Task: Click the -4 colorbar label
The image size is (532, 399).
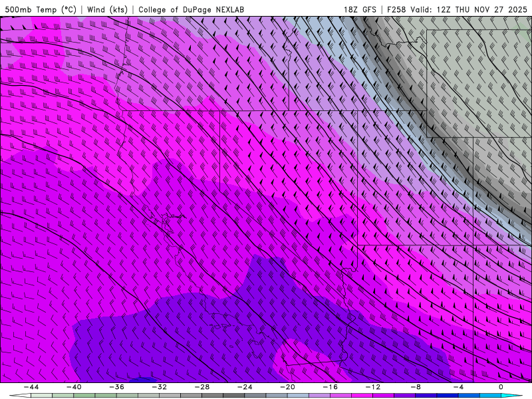Action: pos(458,387)
